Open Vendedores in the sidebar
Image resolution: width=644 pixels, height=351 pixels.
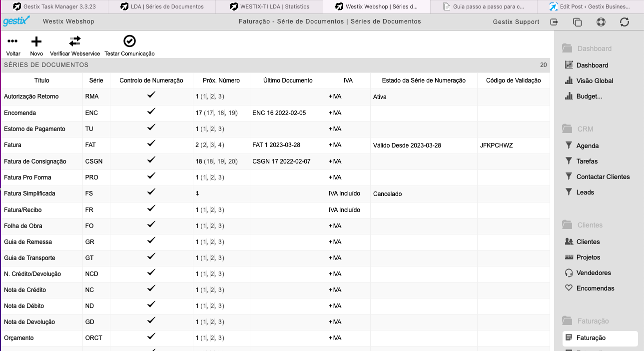(x=594, y=272)
